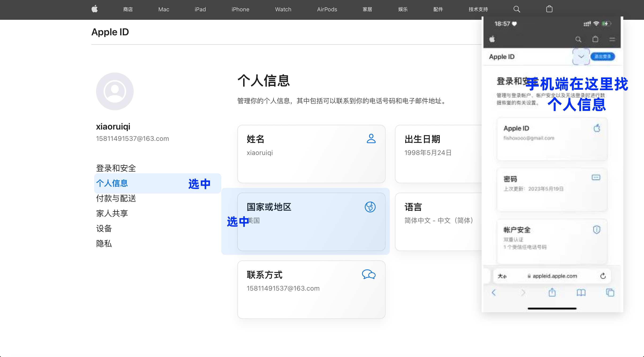This screenshot has height=357, width=644.
Task: Open the search magnifier in the top nav
Action: (x=516, y=9)
